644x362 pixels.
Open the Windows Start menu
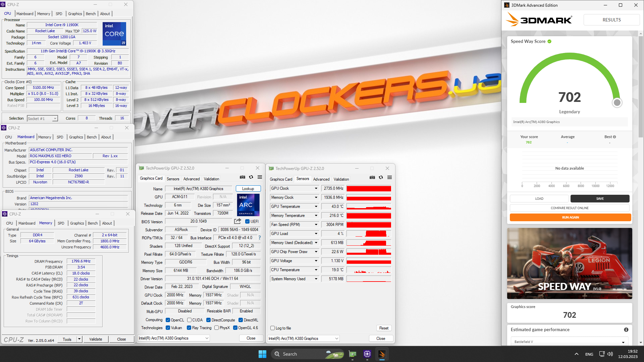coord(262,354)
